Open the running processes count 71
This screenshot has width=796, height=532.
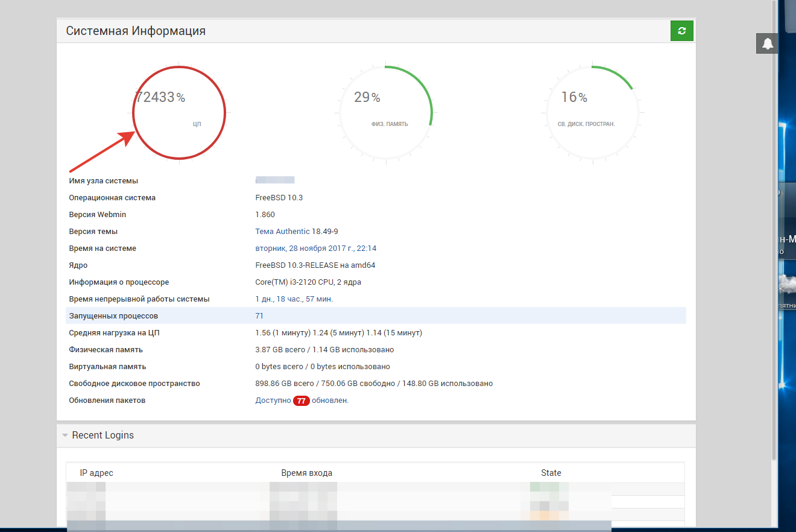tap(259, 316)
